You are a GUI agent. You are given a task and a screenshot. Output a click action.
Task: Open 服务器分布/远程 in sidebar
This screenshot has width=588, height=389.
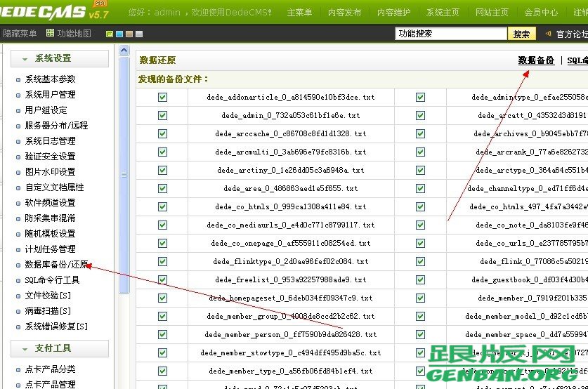[56, 126]
